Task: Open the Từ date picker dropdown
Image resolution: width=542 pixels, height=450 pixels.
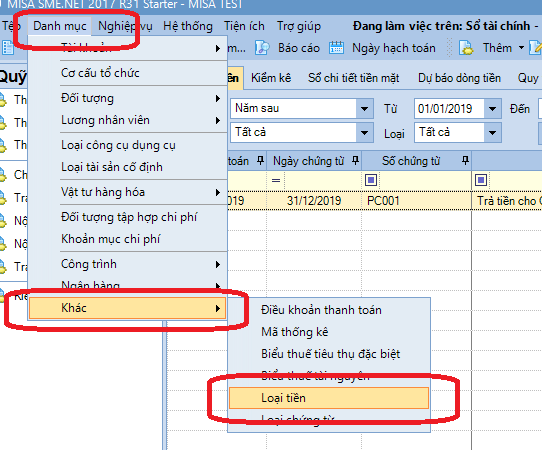Action: (492, 109)
